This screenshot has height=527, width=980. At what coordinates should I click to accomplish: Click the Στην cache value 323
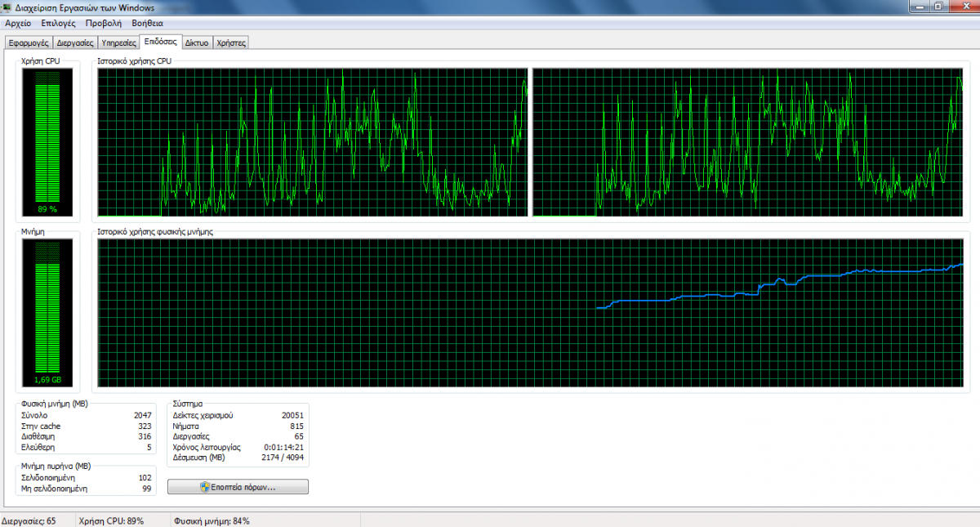[145, 427]
